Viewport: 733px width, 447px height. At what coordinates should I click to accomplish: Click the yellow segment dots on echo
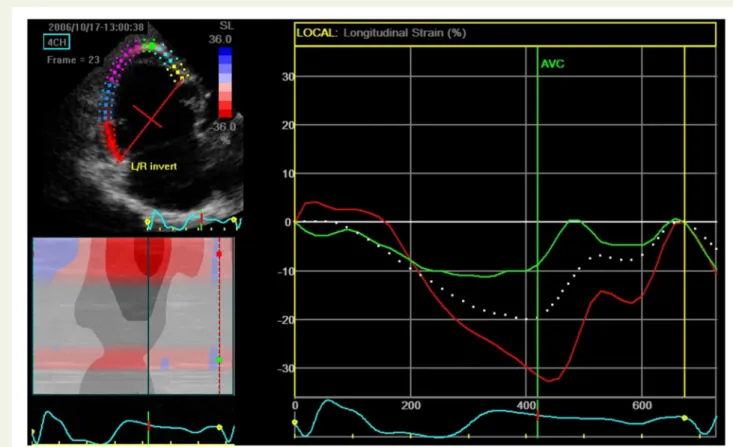(x=179, y=71)
